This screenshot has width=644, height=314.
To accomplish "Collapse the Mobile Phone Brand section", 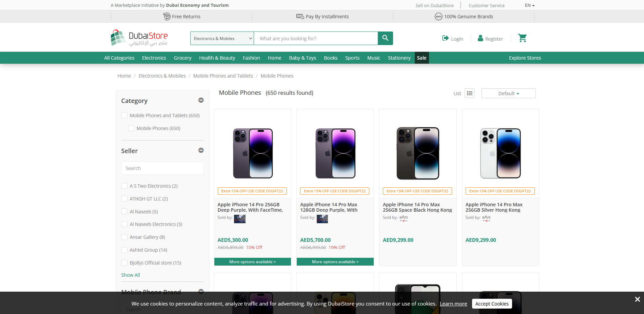I will coord(201,291).
